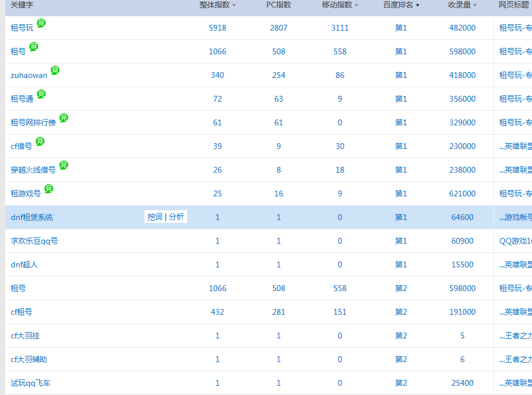The height and width of the screenshot is (395, 532).
Task: Open keyword link dnf租赁系统
Action: (32, 217)
